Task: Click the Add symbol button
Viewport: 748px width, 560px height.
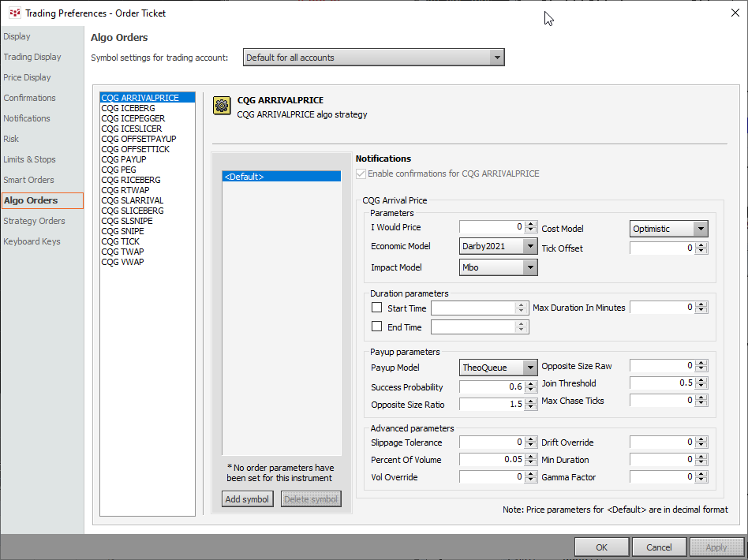Action: pos(248,499)
